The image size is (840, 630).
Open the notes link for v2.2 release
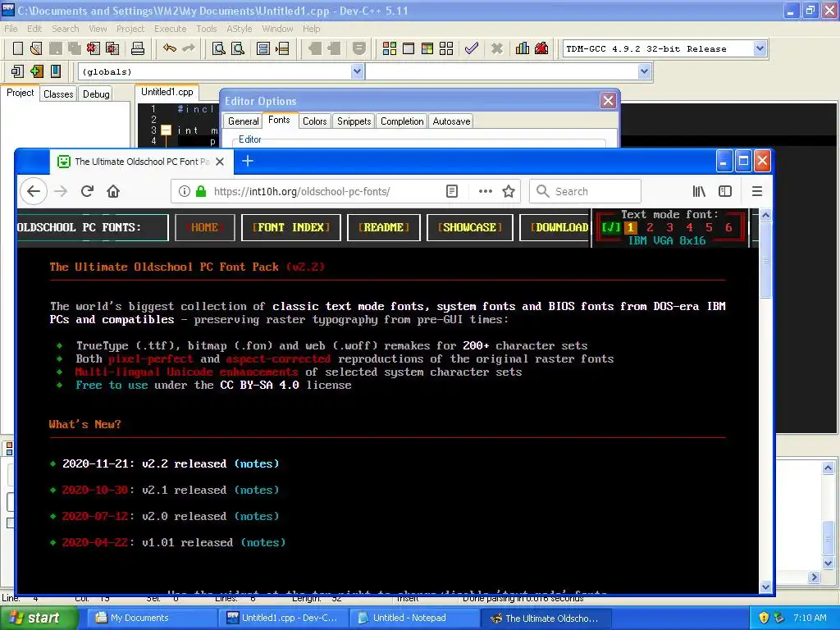click(x=257, y=464)
